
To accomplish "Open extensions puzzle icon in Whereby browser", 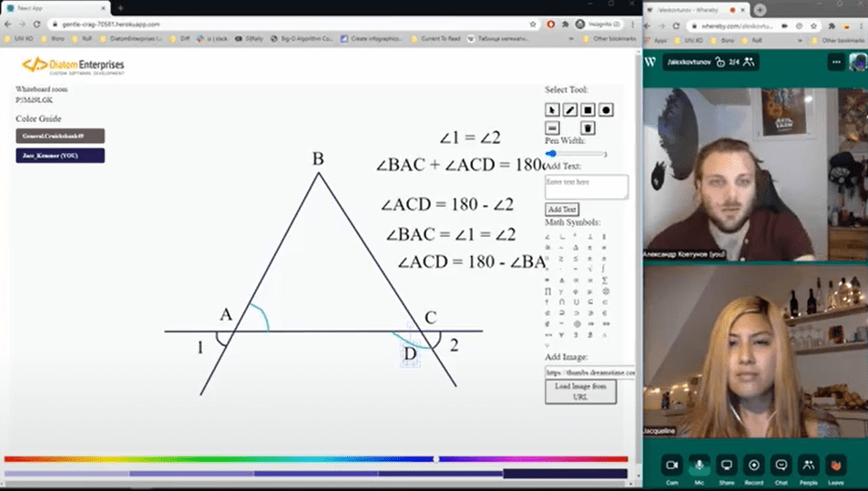I will point(832,26).
